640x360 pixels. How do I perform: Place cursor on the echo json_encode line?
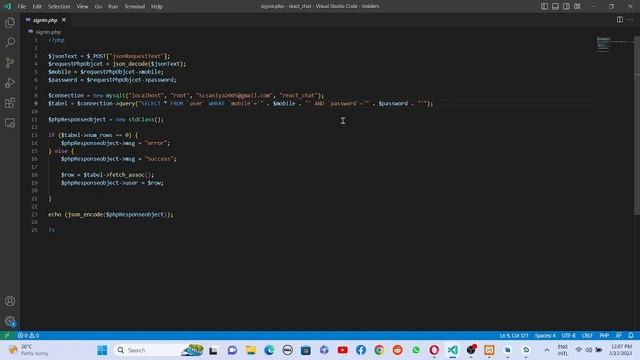pyautogui.click(x=111, y=215)
